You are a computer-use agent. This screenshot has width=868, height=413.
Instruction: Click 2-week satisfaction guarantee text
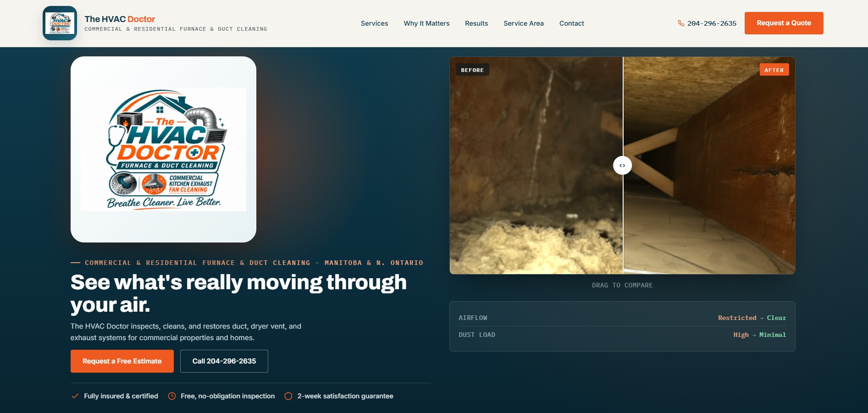[x=345, y=396]
